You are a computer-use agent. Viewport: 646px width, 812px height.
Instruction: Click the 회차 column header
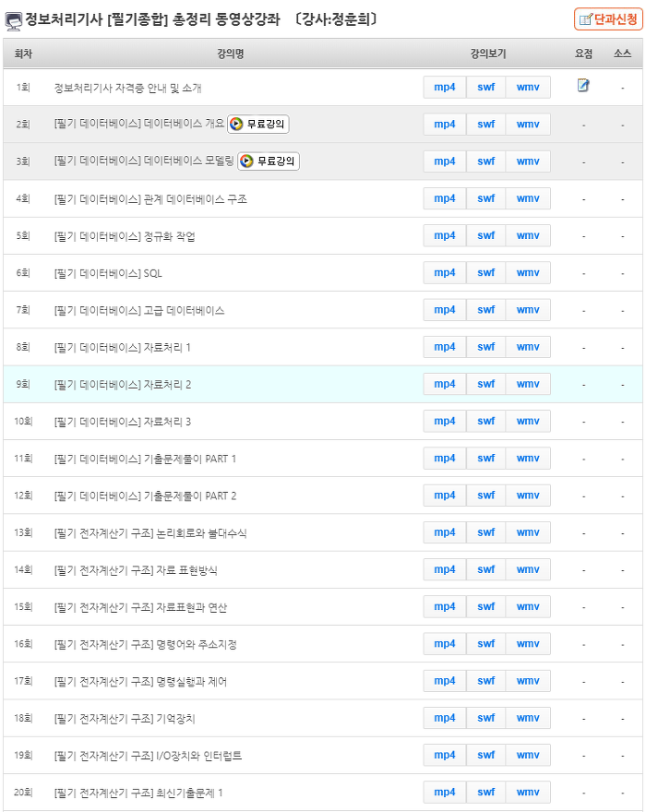point(23,54)
